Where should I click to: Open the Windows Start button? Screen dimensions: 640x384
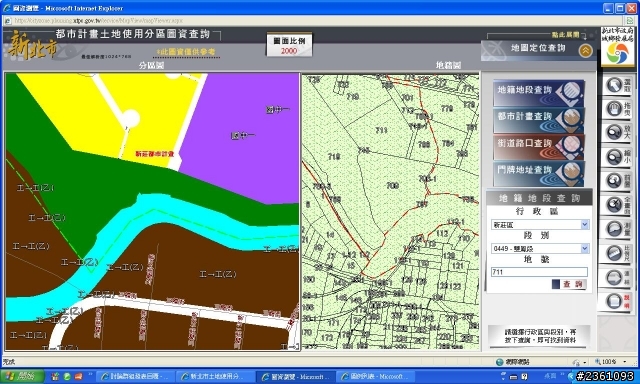22,376
